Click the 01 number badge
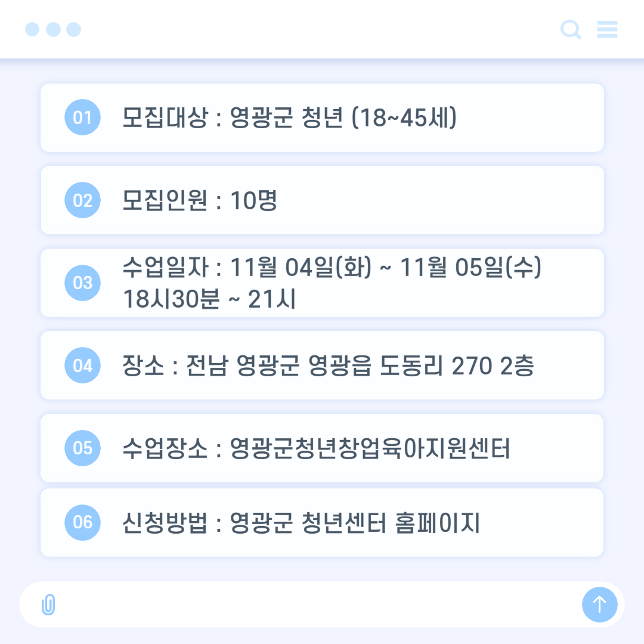 point(82,117)
